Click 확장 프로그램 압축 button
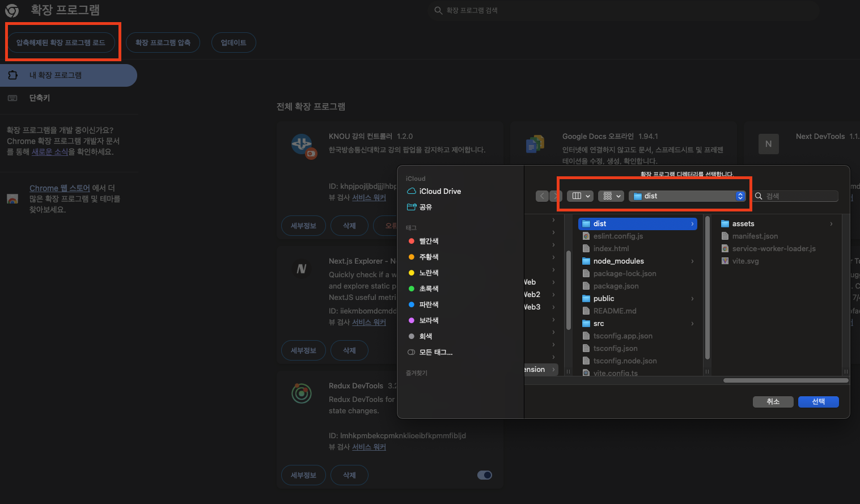 [x=163, y=43]
